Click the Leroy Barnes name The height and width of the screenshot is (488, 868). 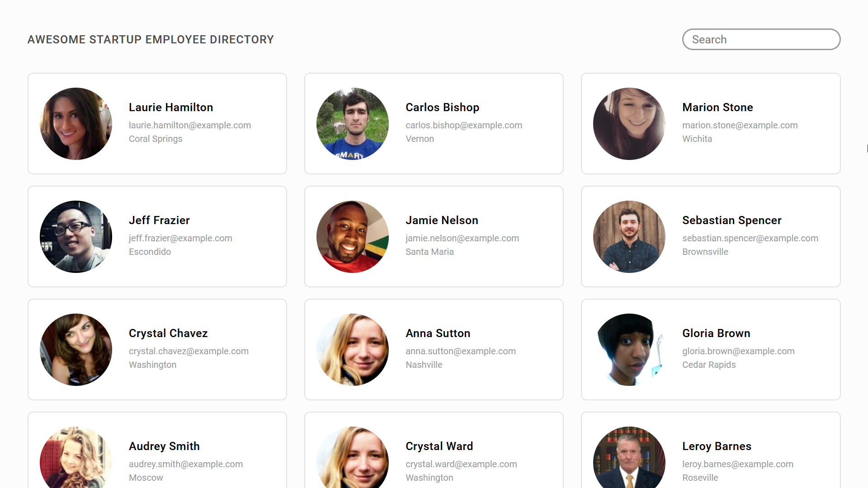point(717,446)
